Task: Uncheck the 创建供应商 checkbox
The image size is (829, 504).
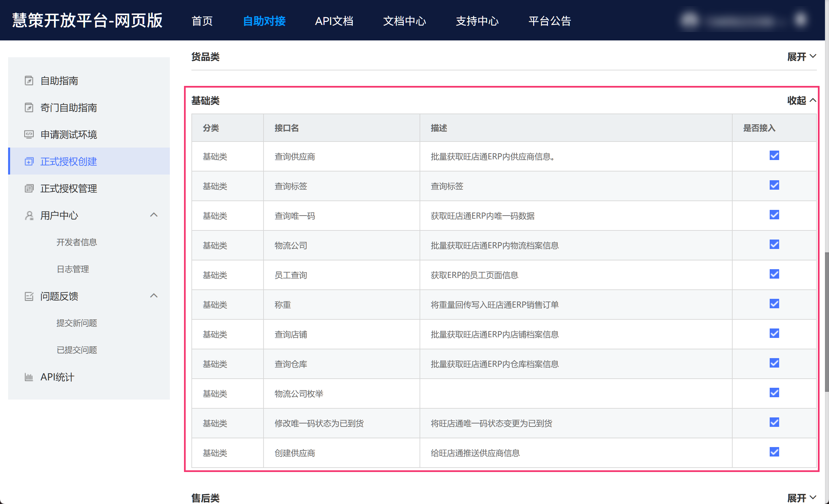Action: coord(774,452)
